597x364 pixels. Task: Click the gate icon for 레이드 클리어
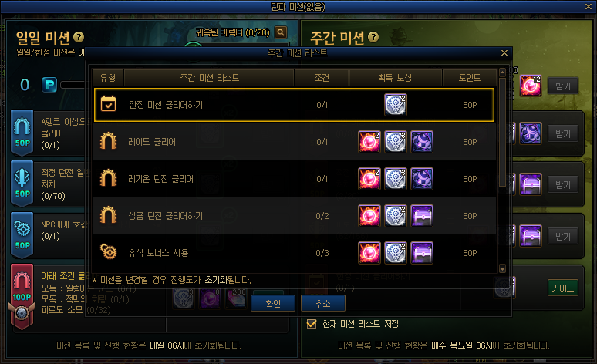coord(108,141)
